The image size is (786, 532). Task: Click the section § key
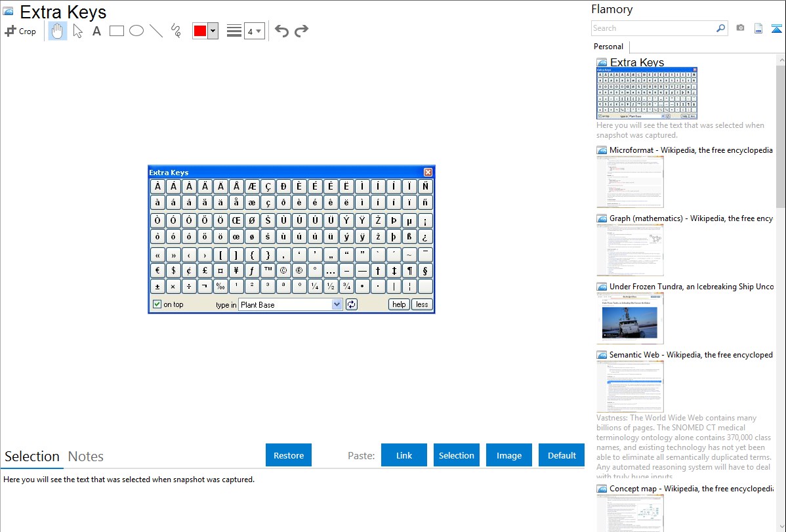pyautogui.click(x=425, y=271)
